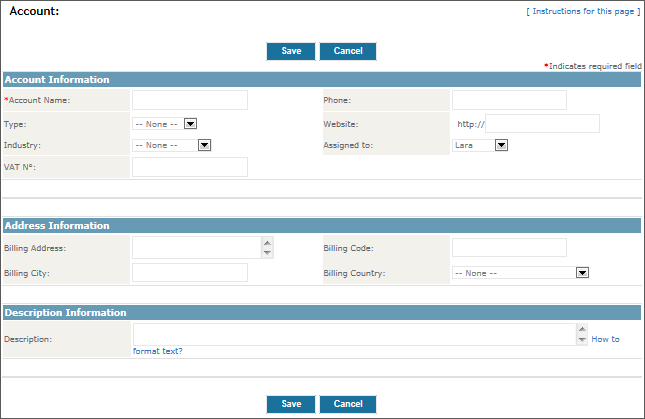The height and width of the screenshot is (419, 645).
Task: Select the Billing City text field
Action: point(189,273)
